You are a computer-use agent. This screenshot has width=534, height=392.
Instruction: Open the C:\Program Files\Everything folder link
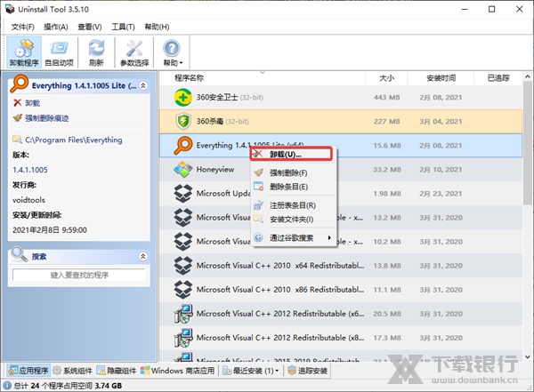73,140
